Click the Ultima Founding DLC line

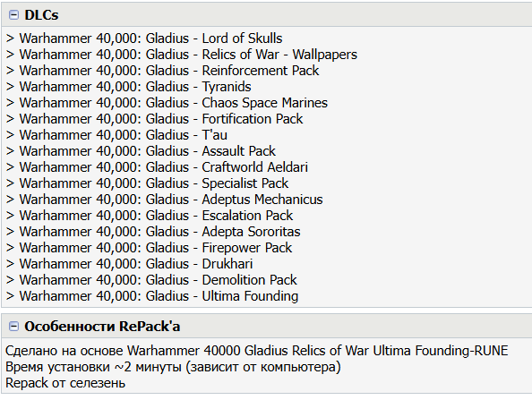(152, 296)
